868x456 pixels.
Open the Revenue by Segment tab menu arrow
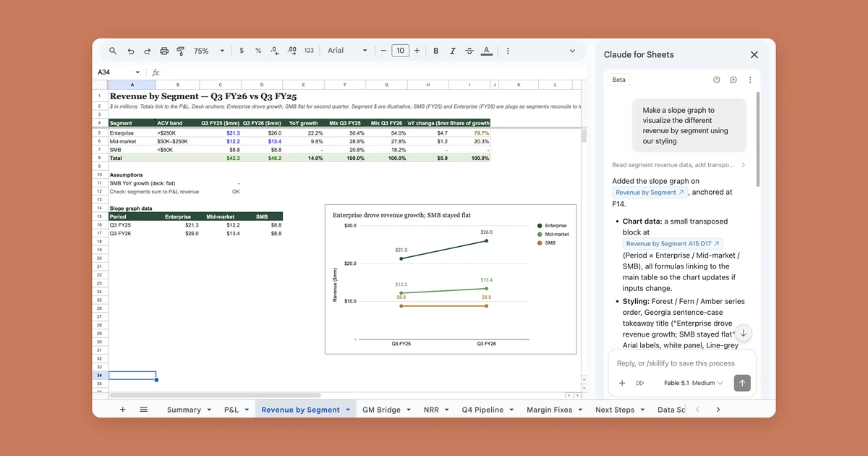[x=348, y=410]
